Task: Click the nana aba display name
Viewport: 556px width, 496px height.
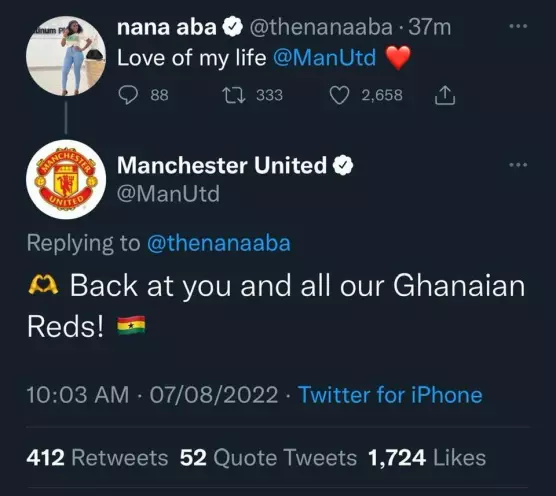Action: point(167,27)
